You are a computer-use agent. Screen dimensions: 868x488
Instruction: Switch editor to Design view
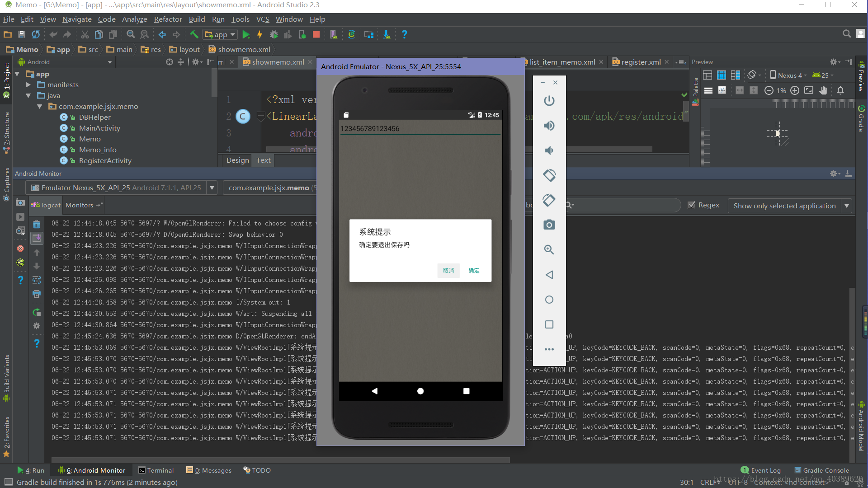(237, 160)
